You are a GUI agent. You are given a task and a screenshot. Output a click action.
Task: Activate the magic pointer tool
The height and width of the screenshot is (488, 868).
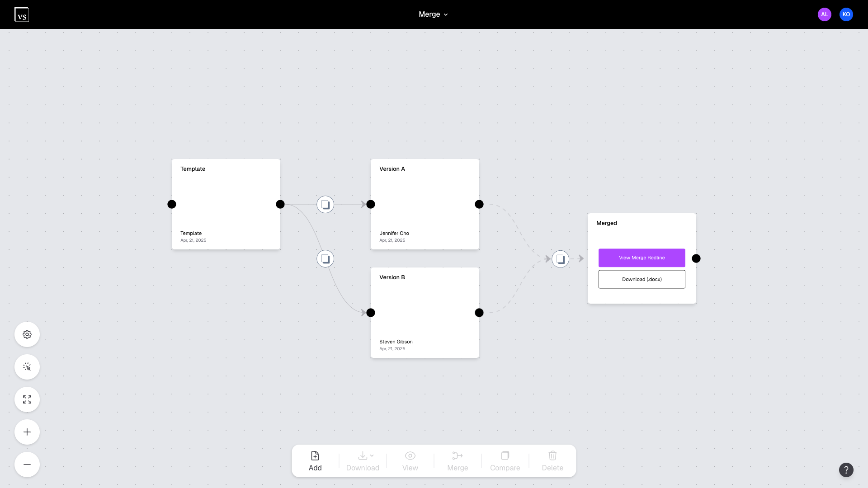(27, 367)
